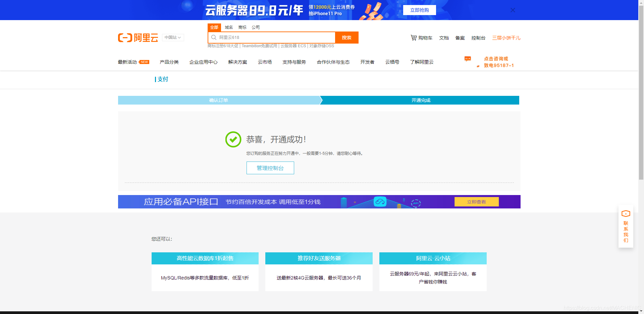Click the orange 搜索 button
Viewport: 644px width, 314px height.
pyautogui.click(x=346, y=38)
